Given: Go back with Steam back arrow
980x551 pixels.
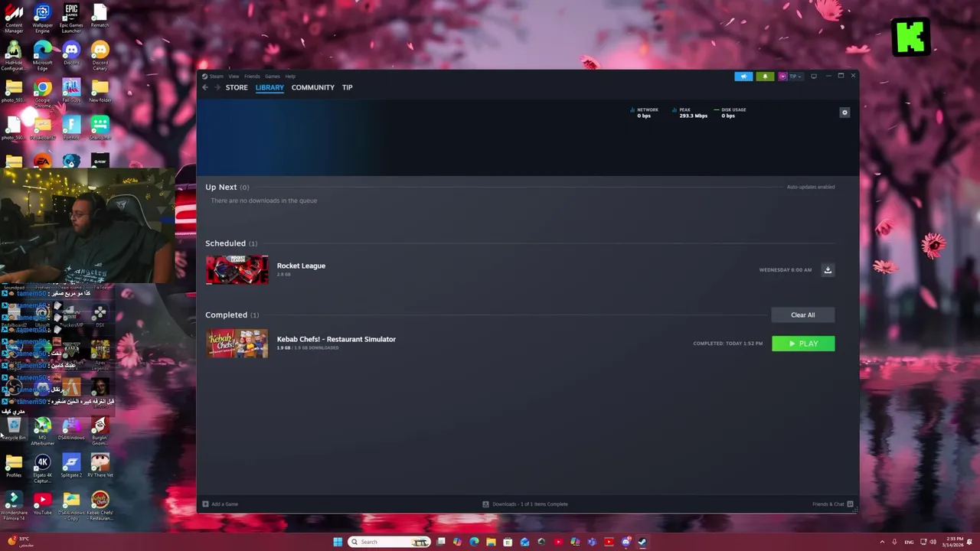Looking at the screenshot, I should tap(205, 87).
